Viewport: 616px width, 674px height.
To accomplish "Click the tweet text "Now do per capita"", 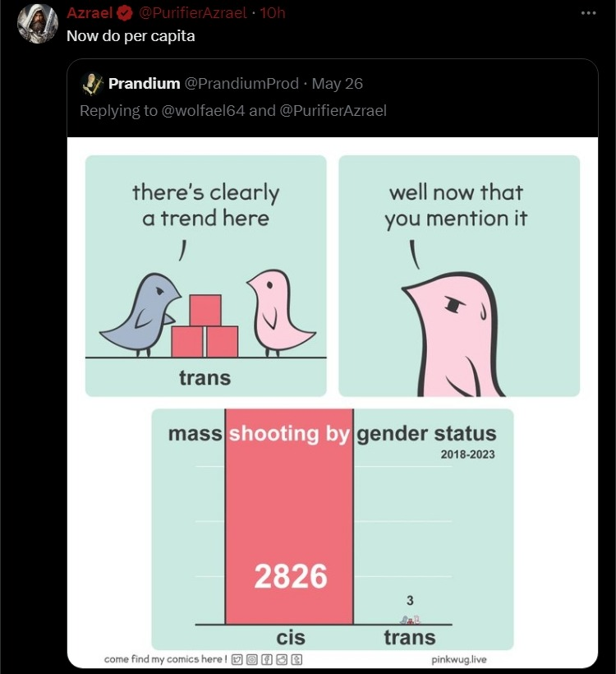I will [130, 37].
